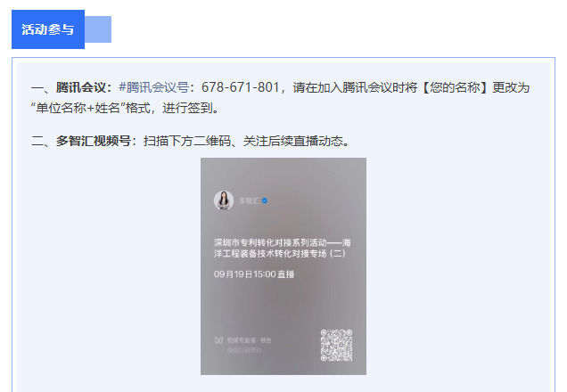
Task: Click the 视频号直播·预告 caption
Action: tap(249, 340)
